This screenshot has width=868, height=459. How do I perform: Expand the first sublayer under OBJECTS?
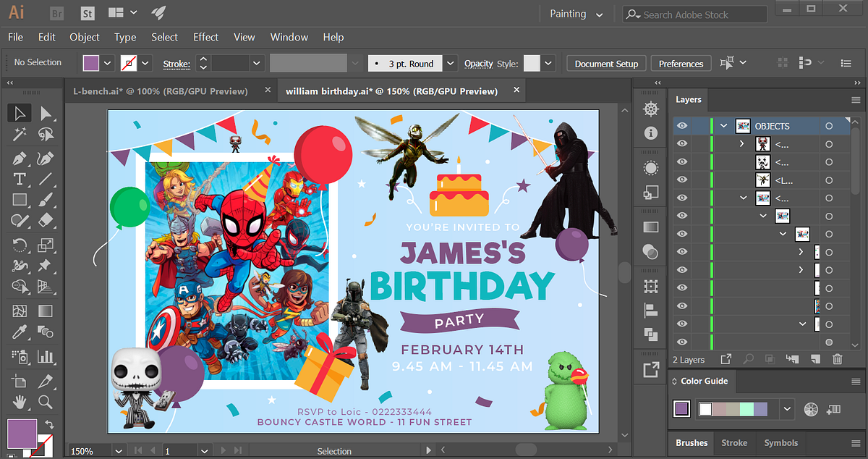(742, 144)
